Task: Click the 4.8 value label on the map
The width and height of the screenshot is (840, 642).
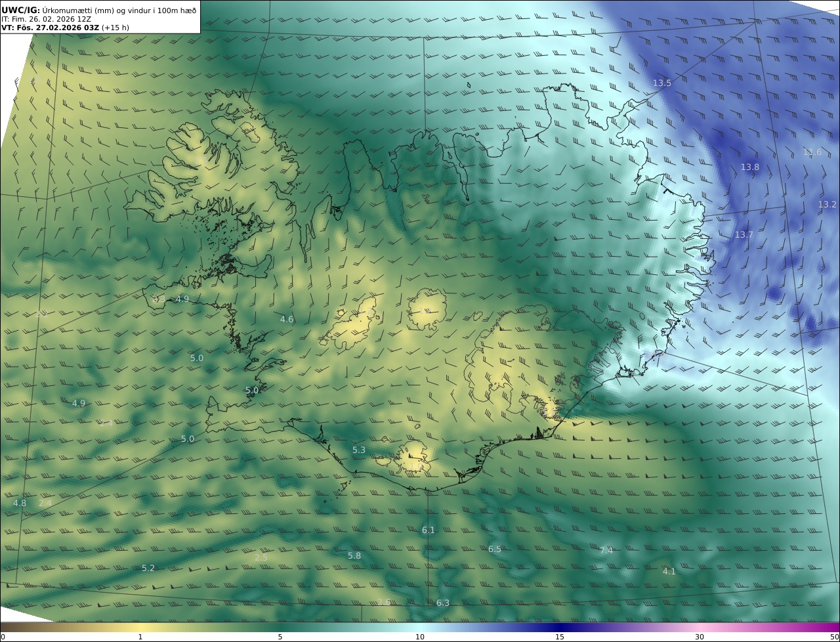Action: pos(20,503)
